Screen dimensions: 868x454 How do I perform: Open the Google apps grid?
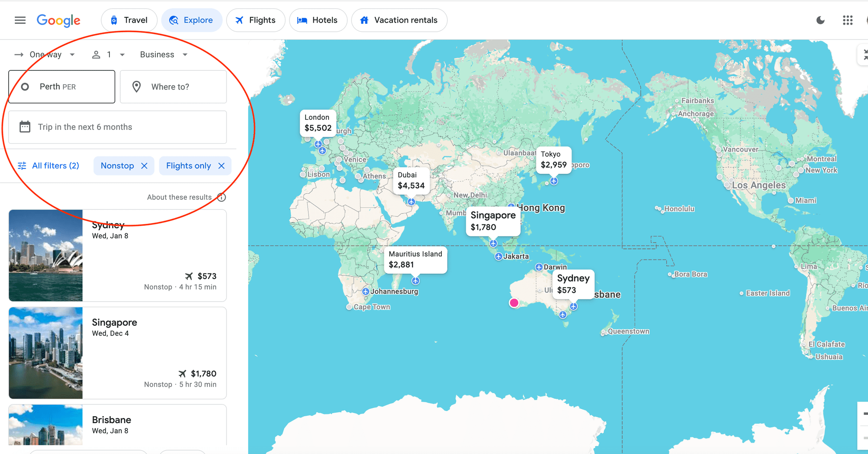[848, 20]
